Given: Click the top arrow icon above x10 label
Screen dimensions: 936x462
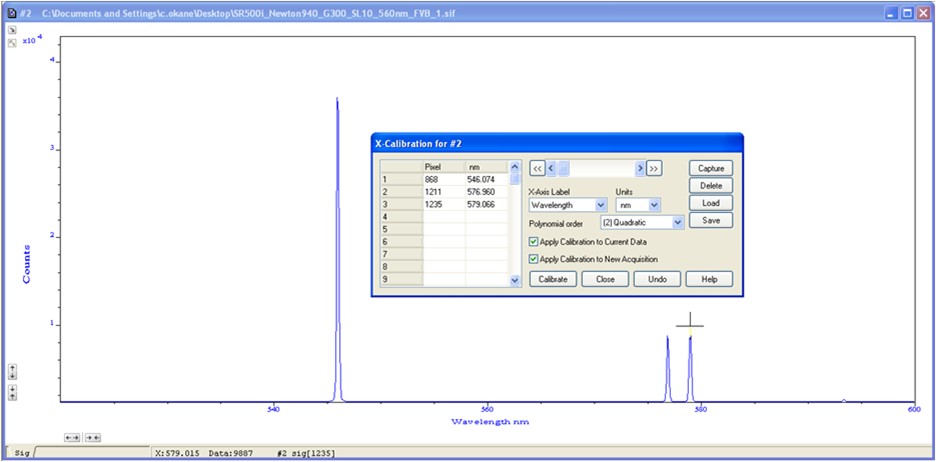Looking at the screenshot, I should tap(12, 30).
